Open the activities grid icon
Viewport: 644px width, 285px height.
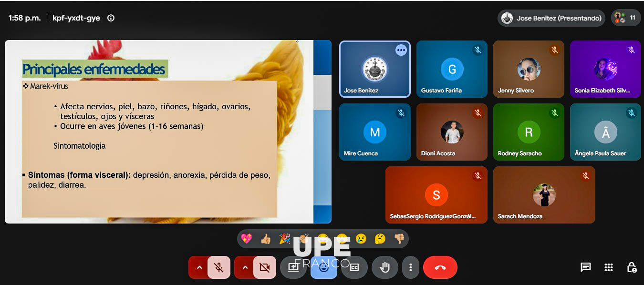click(609, 267)
